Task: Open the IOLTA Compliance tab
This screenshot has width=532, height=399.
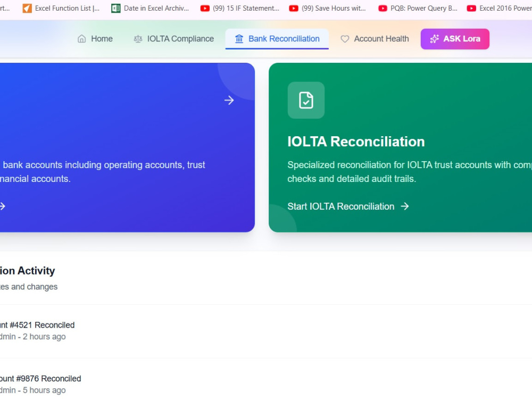Action: pos(174,39)
